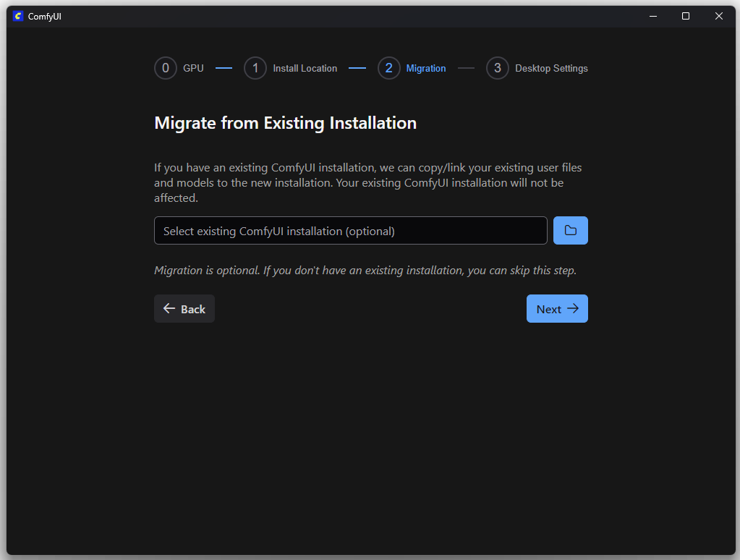Viewport: 740px width, 560px height.
Task: Open the folder browser with the folder icon
Action: point(570,231)
